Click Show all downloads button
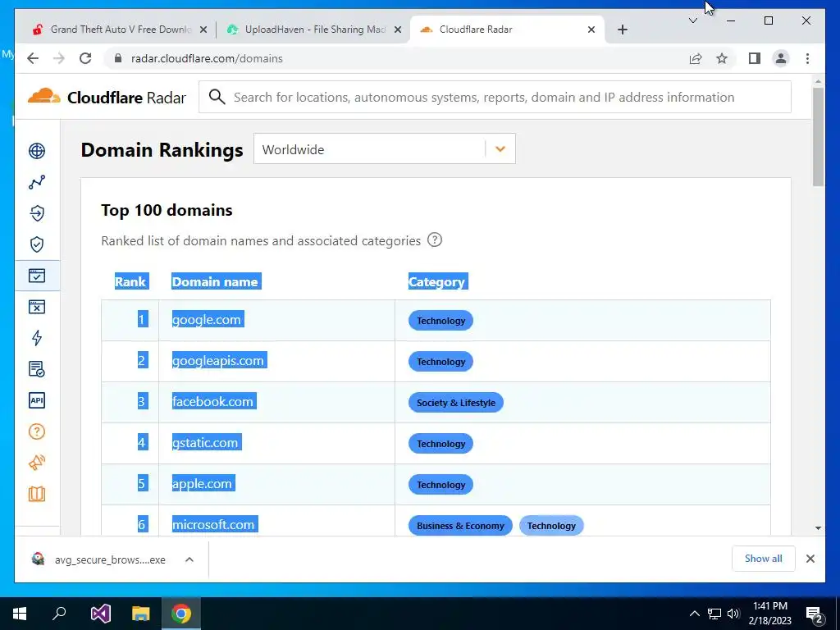The width and height of the screenshot is (840, 630). pos(764,558)
